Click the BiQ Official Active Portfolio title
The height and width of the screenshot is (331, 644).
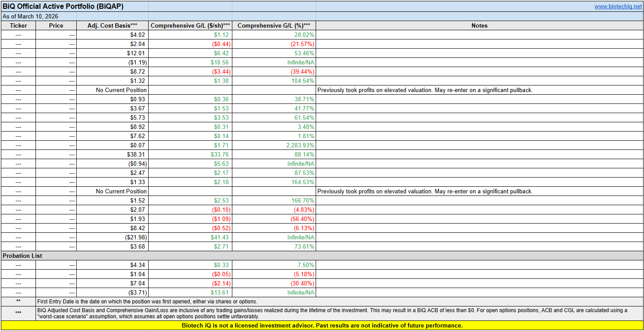coord(63,7)
